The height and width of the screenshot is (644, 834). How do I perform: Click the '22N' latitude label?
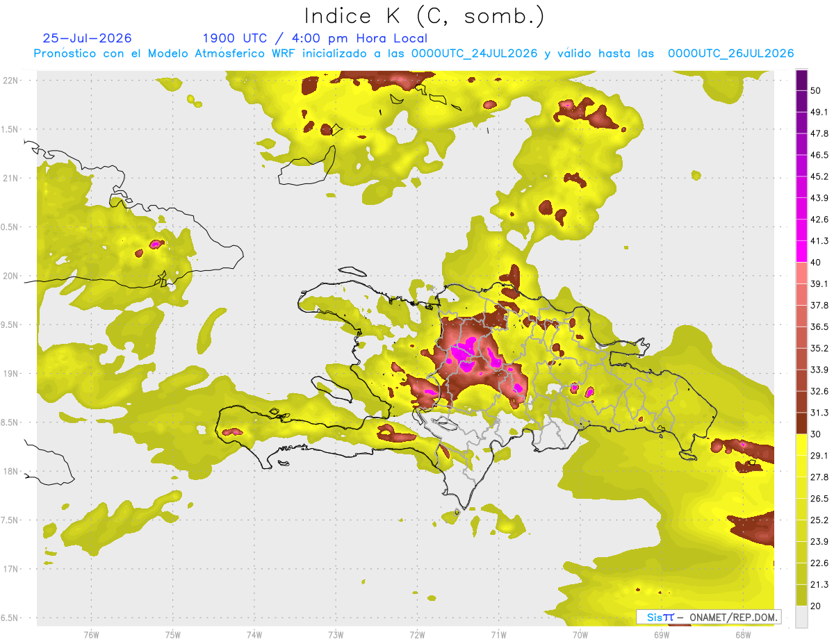[x=10, y=80]
